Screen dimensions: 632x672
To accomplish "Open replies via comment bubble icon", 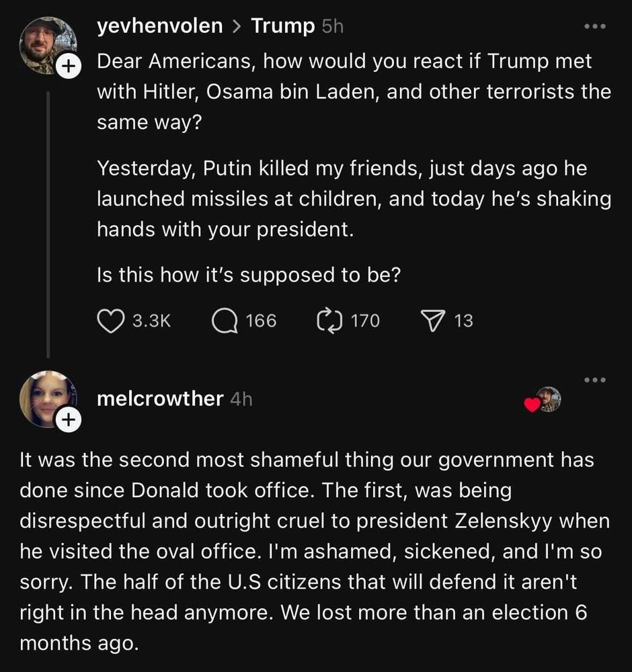I will 225,321.
